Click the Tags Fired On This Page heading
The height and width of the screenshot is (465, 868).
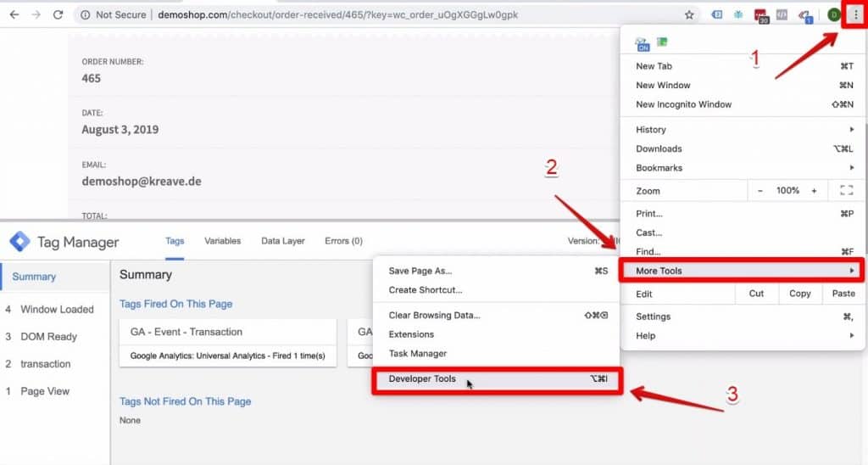pyautogui.click(x=176, y=305)
